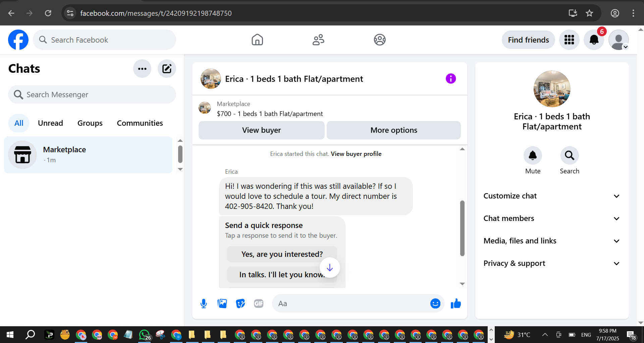This screenshot has width=644, height=343.
Task: Open the taskbar clock showing 9:58 PM
Action: click(x=607, y=335)
